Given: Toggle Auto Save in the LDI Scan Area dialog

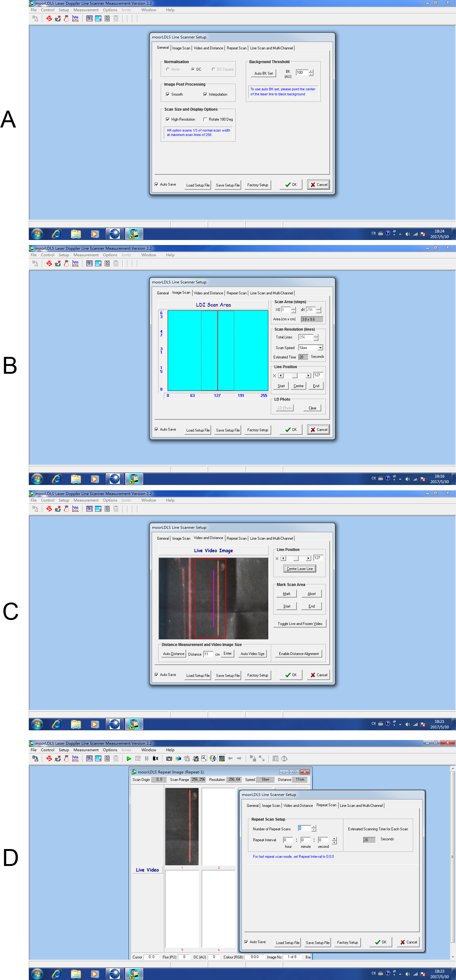Looking at the screenshot, I should 156,429.
